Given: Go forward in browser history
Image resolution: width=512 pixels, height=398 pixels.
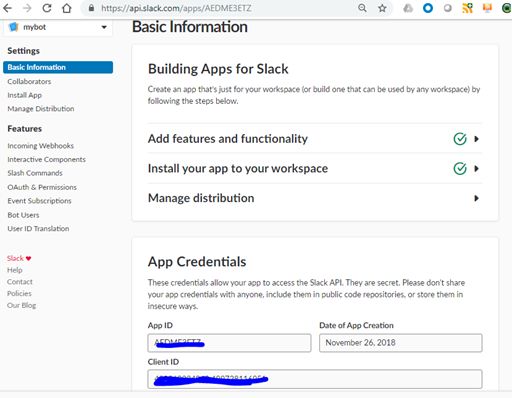Looking at the screenshot, I should pos(27,8).
